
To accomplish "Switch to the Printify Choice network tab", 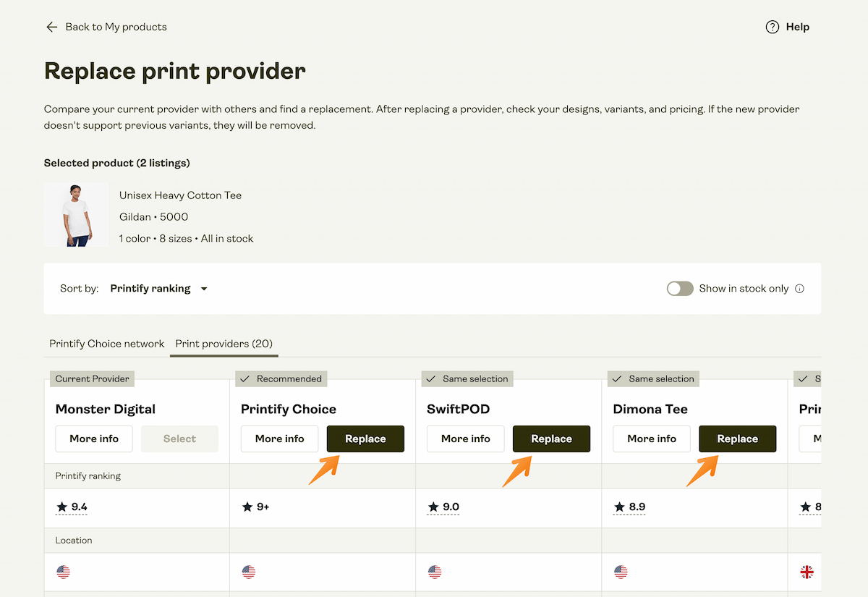I will (106, 344).
